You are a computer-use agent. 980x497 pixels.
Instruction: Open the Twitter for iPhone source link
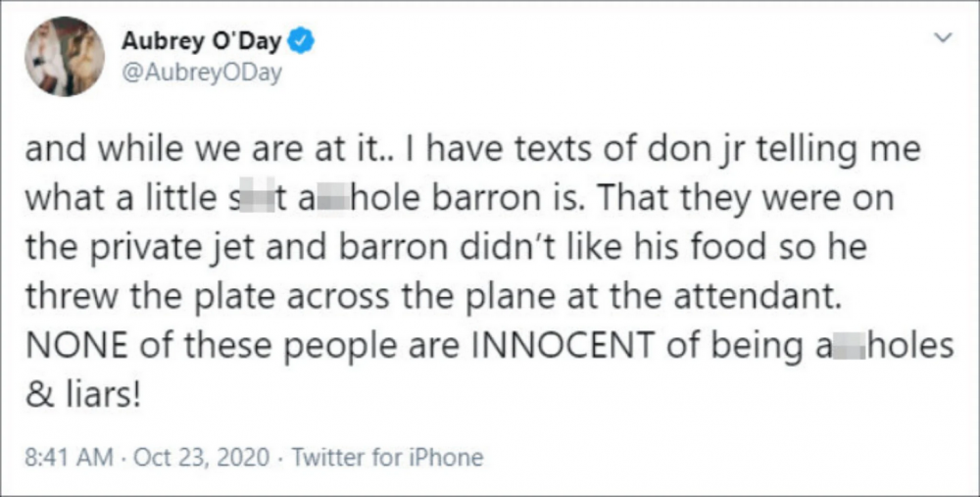click(x=388, y=457)
